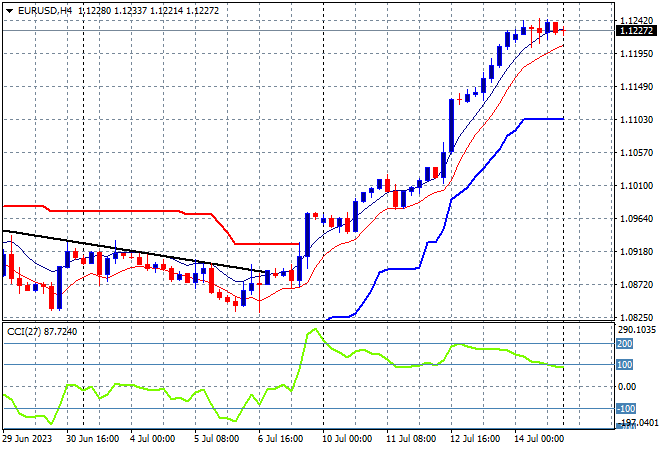
Task: Select the 200 level label in CCI panel
Action: tap(624, 344)
